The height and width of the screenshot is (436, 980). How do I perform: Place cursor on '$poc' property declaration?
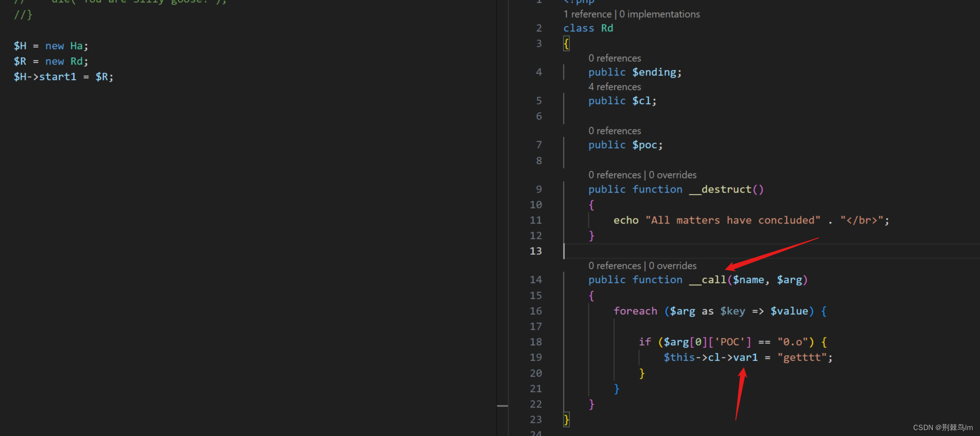coord(645,145)
